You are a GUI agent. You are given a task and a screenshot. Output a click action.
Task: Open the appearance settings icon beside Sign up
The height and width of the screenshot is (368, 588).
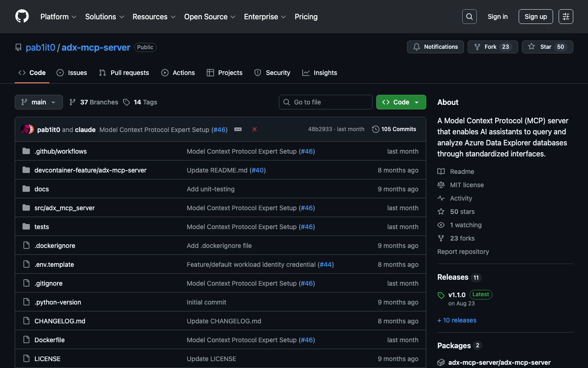point(565,17)
